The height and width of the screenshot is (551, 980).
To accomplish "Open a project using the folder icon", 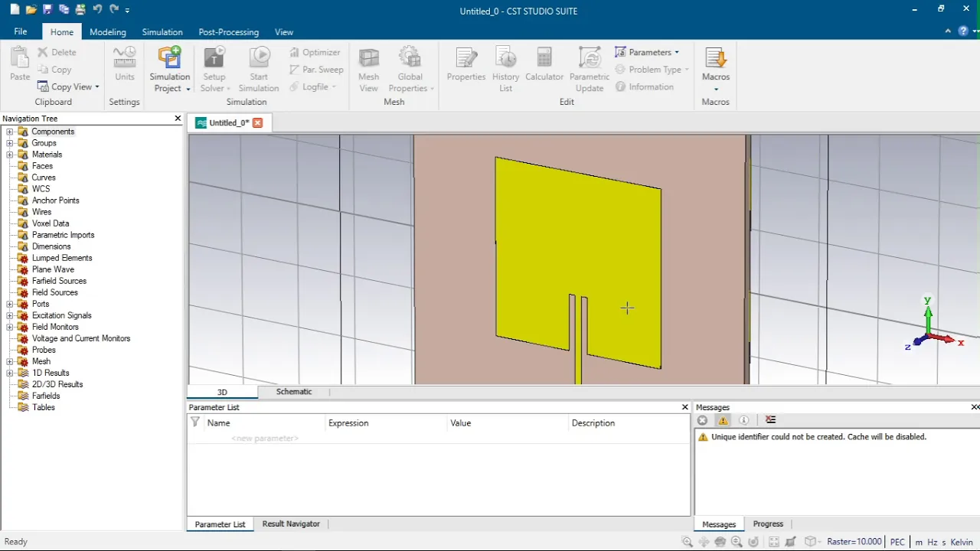I will tap(31, 10).
